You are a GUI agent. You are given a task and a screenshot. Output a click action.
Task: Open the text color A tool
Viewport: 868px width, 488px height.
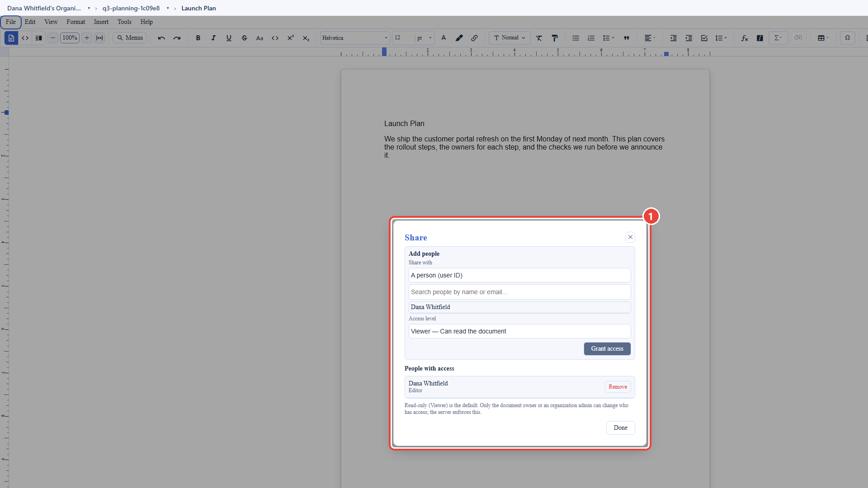443,38
